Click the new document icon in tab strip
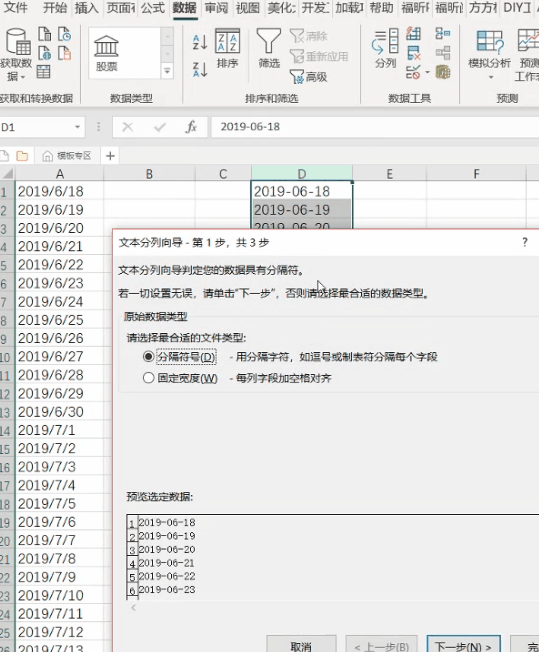Screen dimensions: 539x652 coord(4,156)
